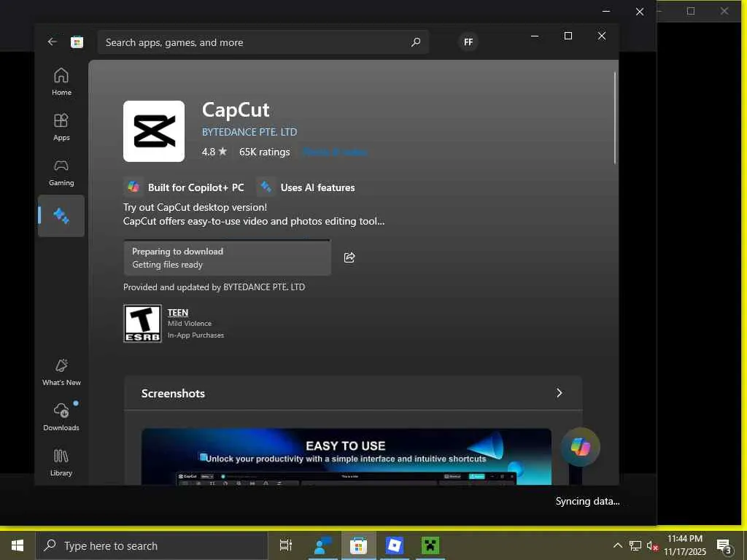This screenshot has width=747, height=560.
Task: Click the CapCut description text
Action: coord(253,214)
